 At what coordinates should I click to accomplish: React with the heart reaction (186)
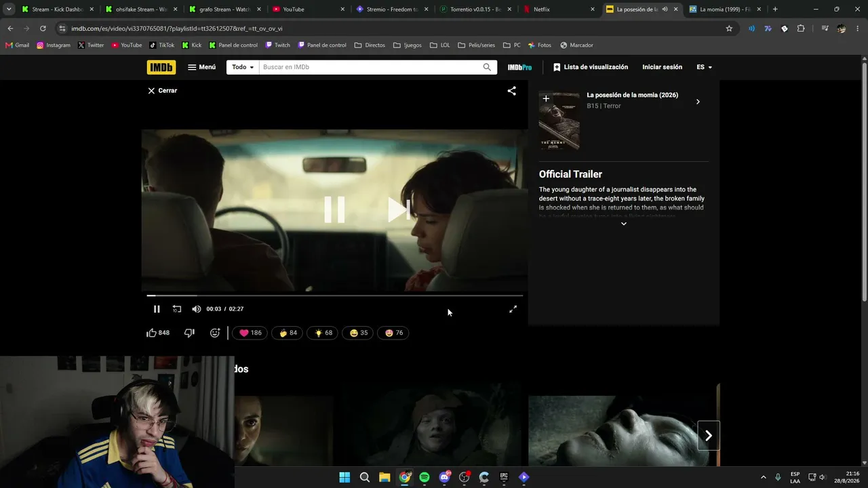coord(250,333)
